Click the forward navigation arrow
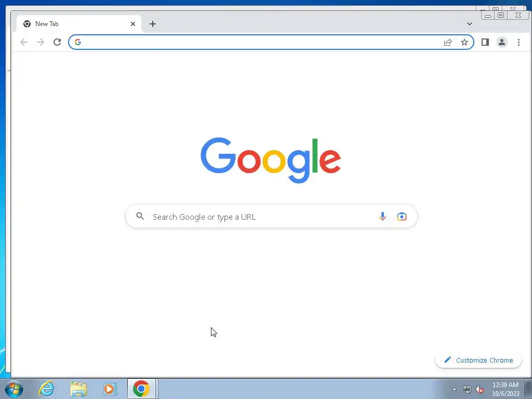The width and height of the screenshot is (532, 399). pyautogui.click(x=41, y=42)
